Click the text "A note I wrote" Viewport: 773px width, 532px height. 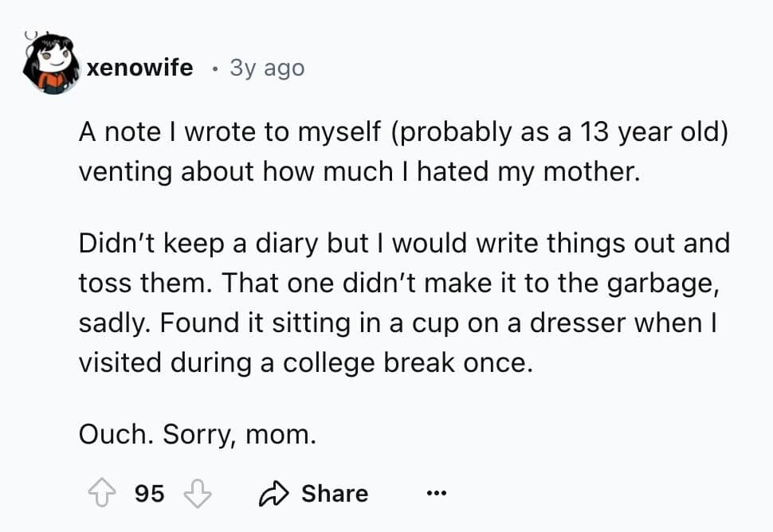click(x=167, y=132)
